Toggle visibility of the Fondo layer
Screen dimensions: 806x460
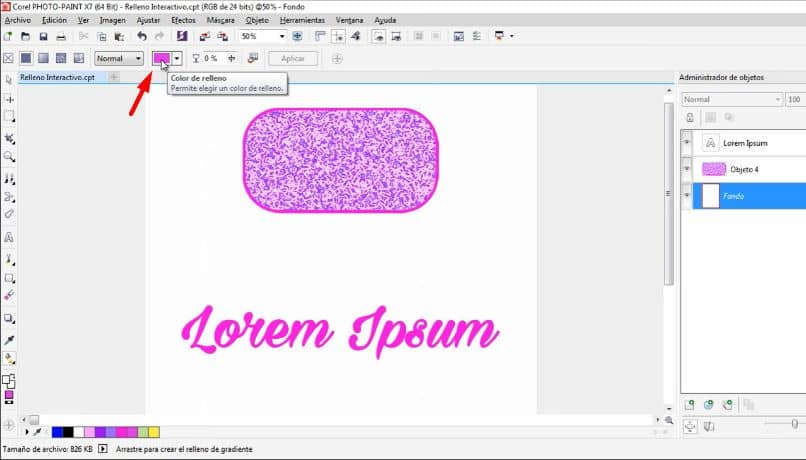click(x=687, y=195)
